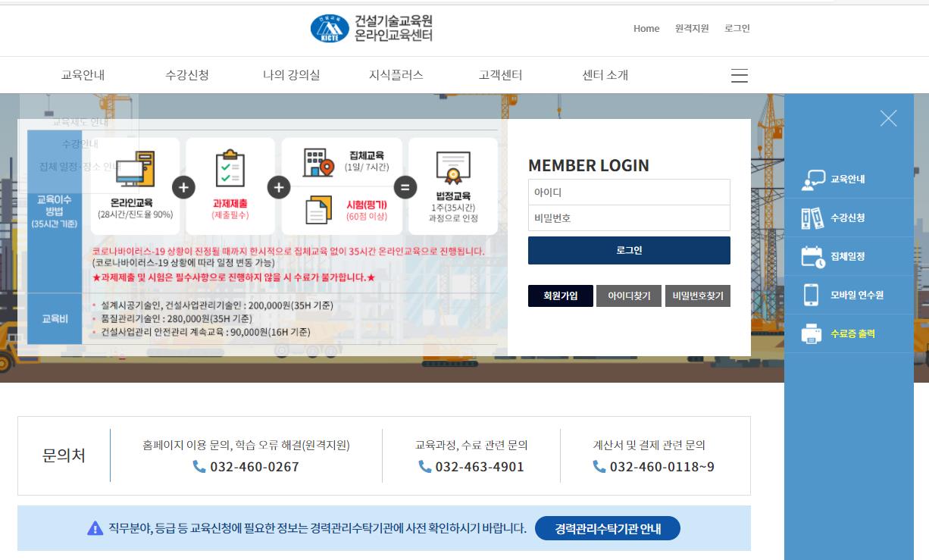Click the 교육과정, 수료 관련 문의 text
Viewport: 929px width, 560px height.
tap(471, 445)
